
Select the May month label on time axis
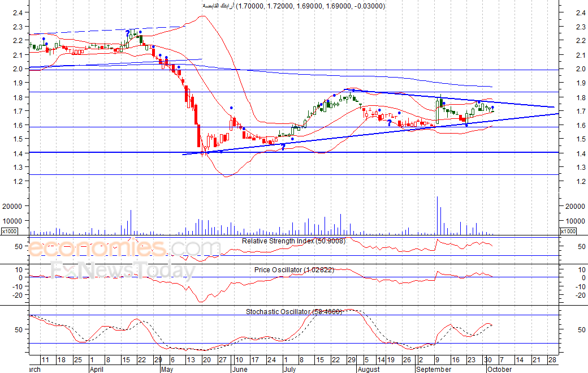(167, 369)
